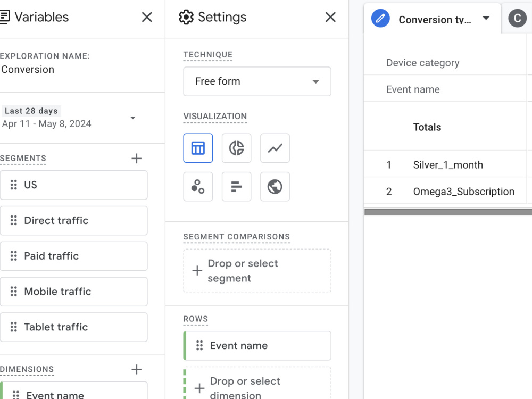Click the Apr 11 - May 8, 2024 date range
532x399 pixels.
[46, 124]
